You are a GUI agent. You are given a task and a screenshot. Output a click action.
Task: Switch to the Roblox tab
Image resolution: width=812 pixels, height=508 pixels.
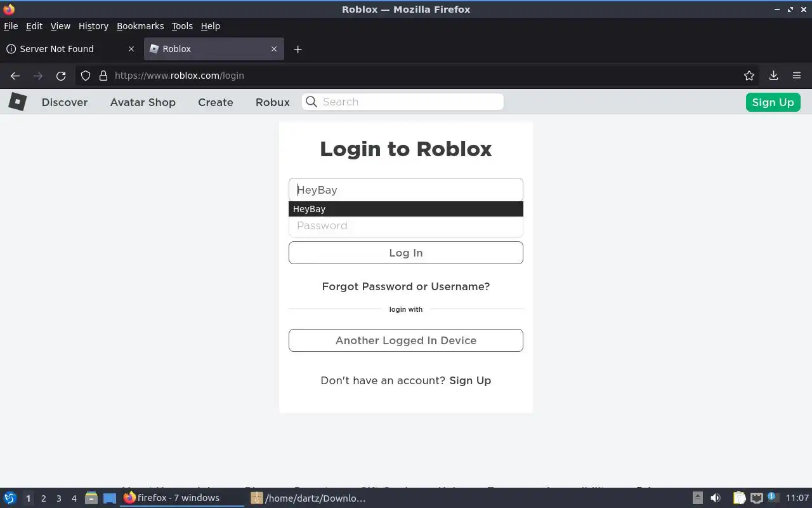[214, 49]
